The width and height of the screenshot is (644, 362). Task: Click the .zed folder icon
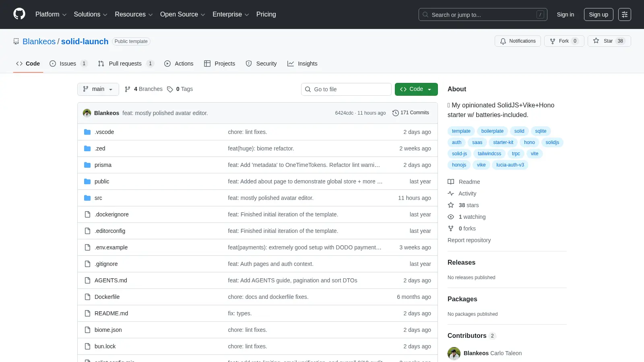pos(87,148)
